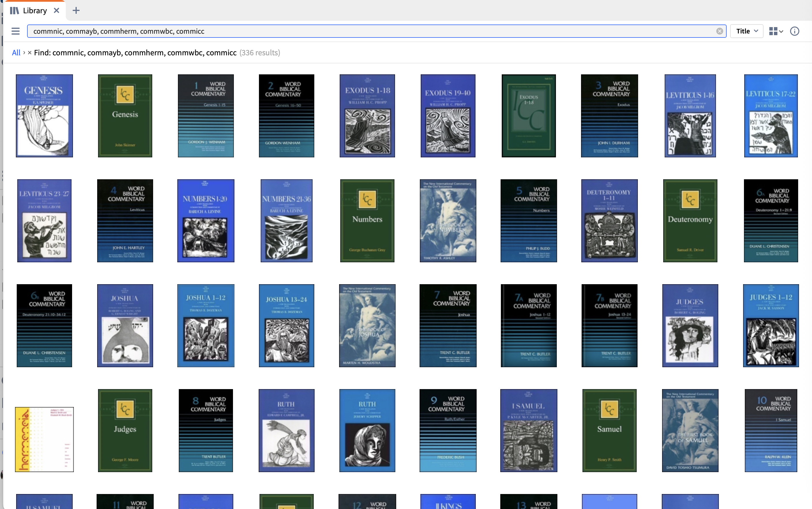Open the green ICC Genesis cover
This screenshot has width=812, height=509.
[x=125, y=116]
